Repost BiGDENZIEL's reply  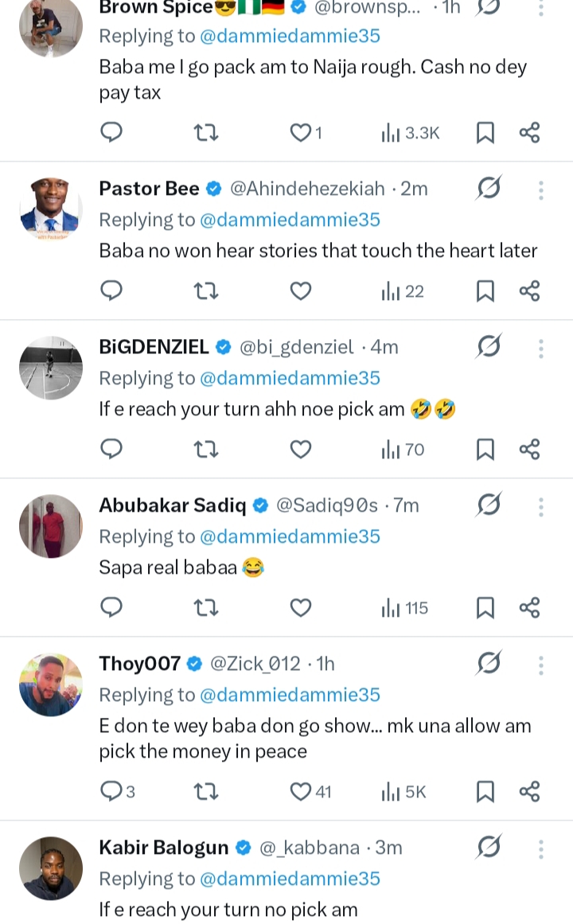click(206, 450)
